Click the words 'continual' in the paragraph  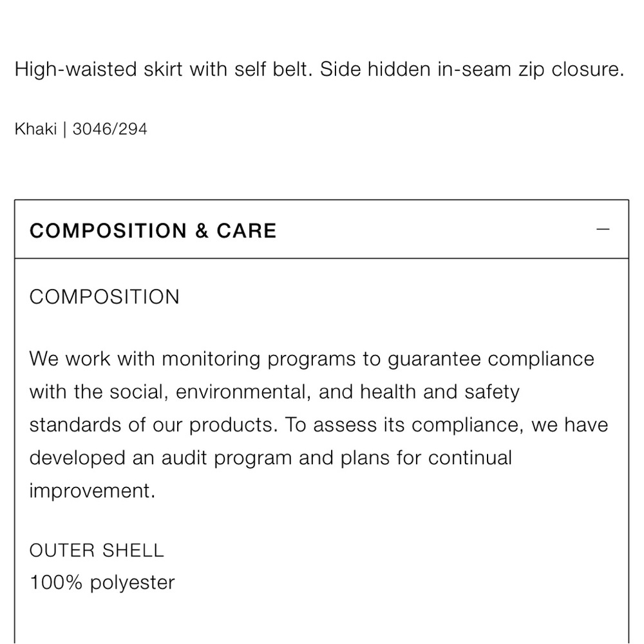click(x=470, y=457)
